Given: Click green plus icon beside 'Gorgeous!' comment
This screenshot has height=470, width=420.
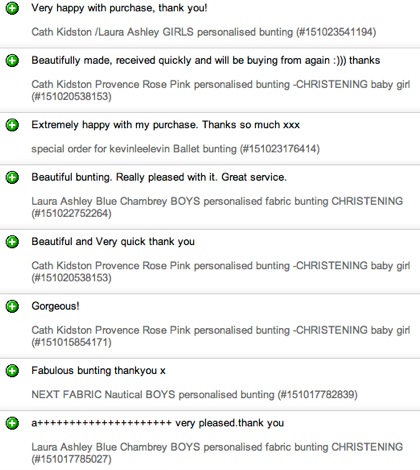Looking at the screenshot, I should (x=12, y=306).
